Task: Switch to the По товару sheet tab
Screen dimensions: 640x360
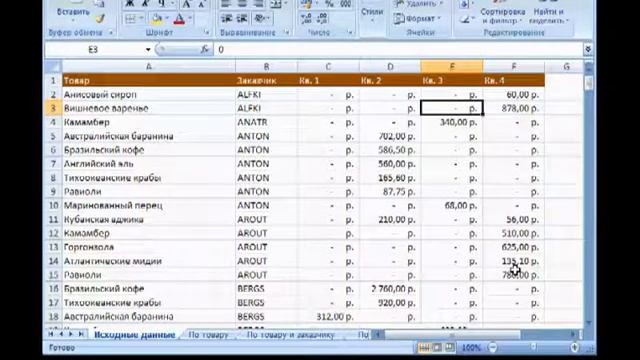Action: tap(208, 335)
